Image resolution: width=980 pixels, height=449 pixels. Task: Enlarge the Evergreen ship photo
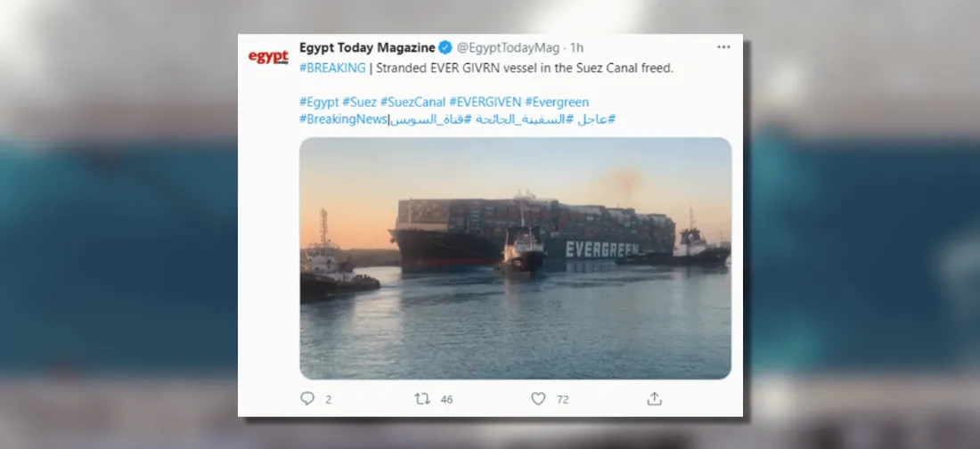coord(515,258)
